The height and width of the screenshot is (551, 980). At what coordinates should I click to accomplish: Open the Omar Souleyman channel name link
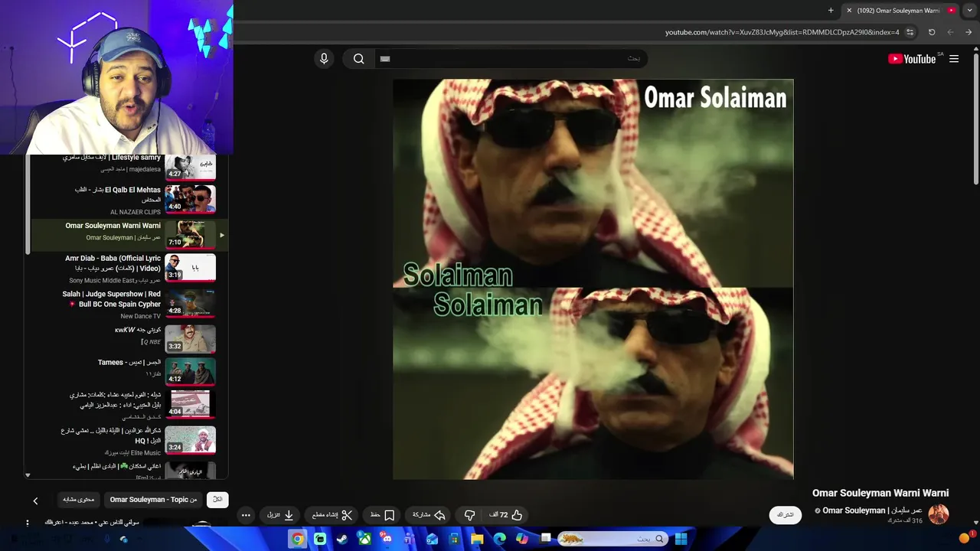(872, 510)
